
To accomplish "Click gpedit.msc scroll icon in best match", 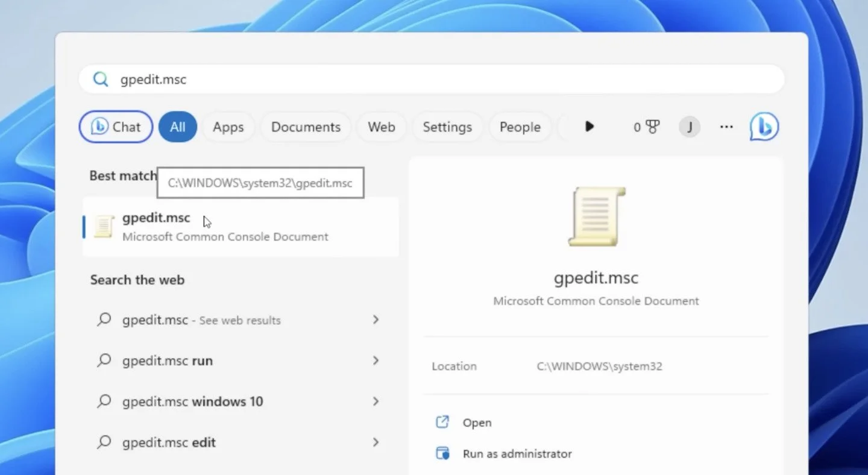I will pos(104,227).
